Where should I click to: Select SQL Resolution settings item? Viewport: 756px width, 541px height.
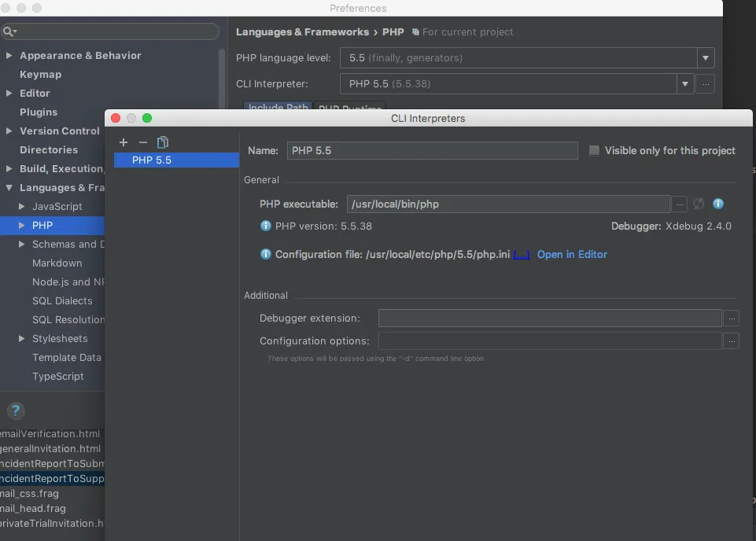pyautogui.click(x=68, y=319)
